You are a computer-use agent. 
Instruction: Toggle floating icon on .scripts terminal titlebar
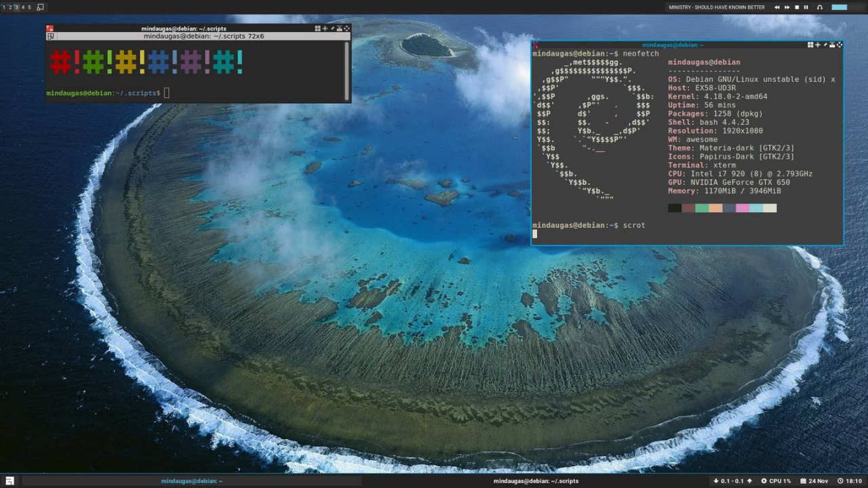coord(317,28)
